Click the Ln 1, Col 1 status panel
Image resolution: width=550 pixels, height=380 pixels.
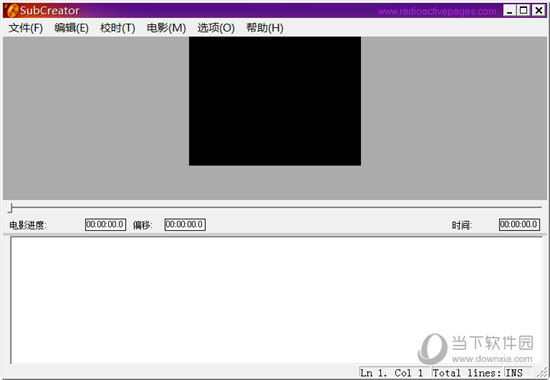coord(394,373)
